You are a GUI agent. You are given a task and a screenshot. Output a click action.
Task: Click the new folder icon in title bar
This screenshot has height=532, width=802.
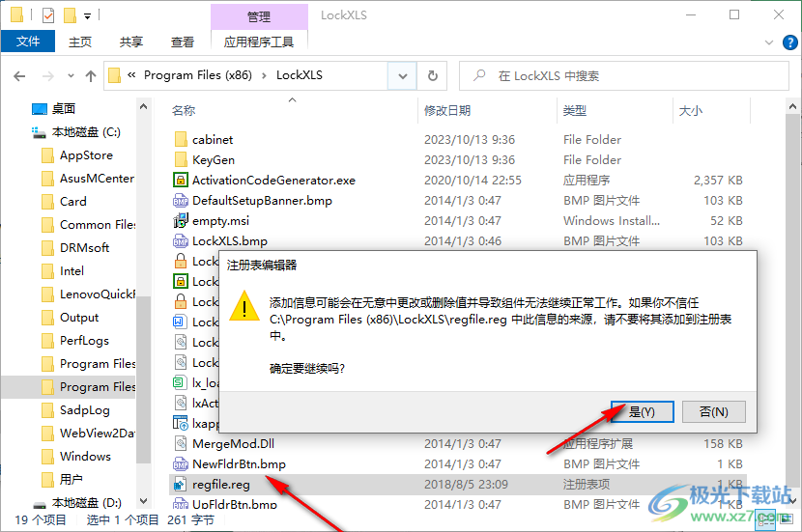pos(70,15)
